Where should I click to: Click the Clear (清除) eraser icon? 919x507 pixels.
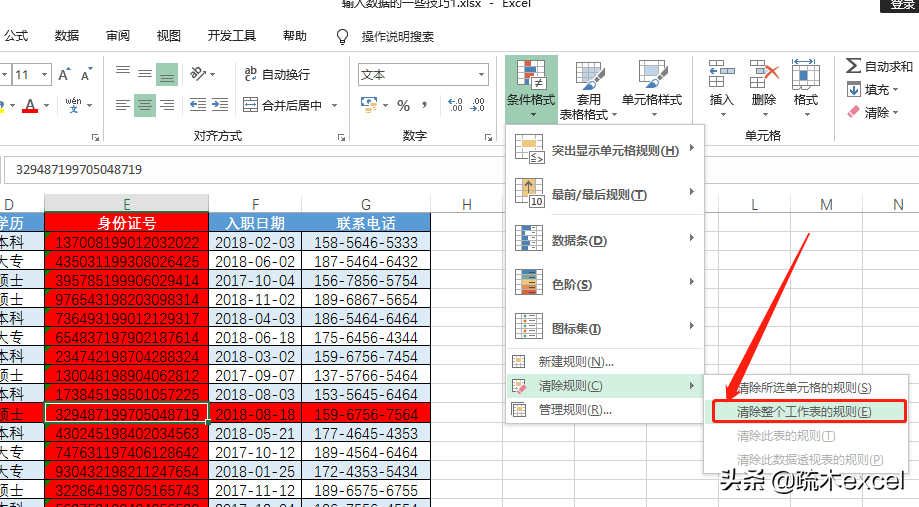pyautogui.click(x=853, y=112)
